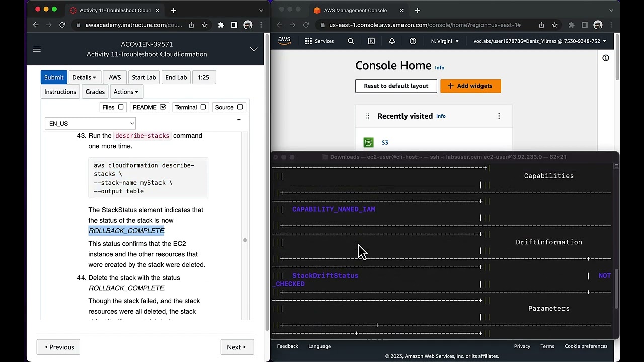644x362 pixels.
Task: Launch CloudShell from console header
Action: pos(371,41)
